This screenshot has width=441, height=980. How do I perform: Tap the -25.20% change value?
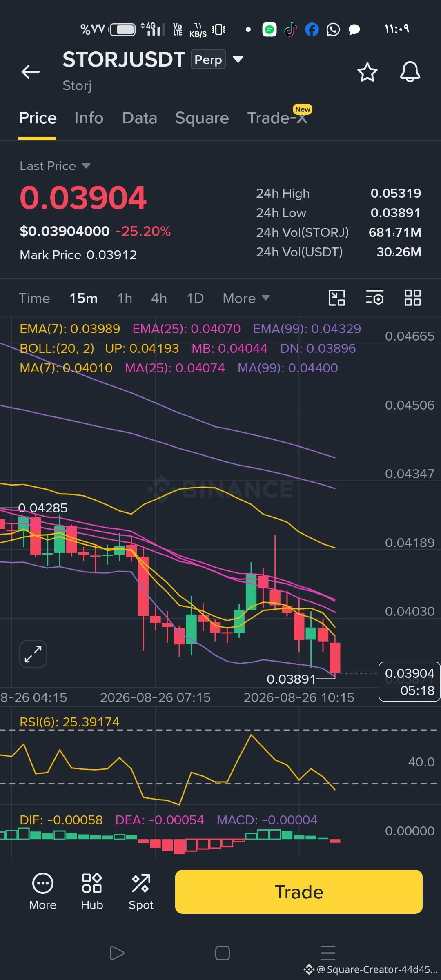(x=143, y=231)
